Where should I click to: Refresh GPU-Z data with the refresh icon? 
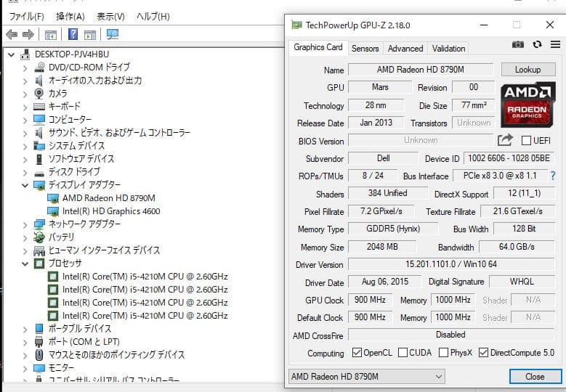[x=537, y=44]
